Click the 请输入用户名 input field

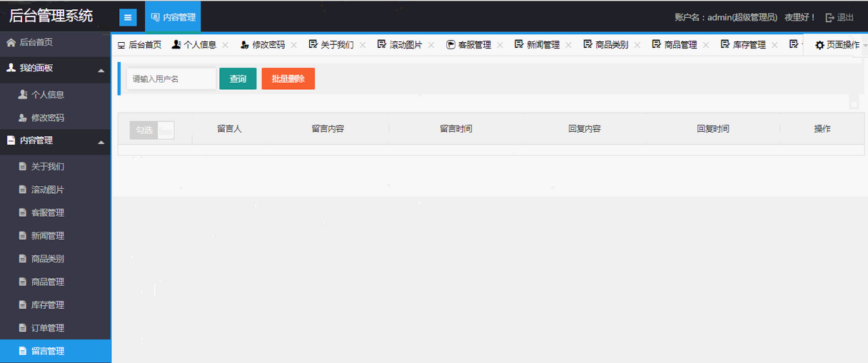[171, 79]
